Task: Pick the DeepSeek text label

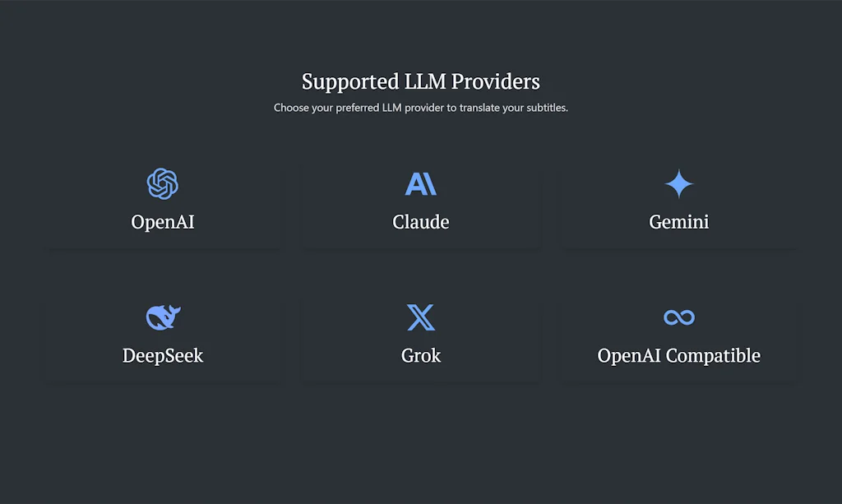Action: (x=163, y=356)
